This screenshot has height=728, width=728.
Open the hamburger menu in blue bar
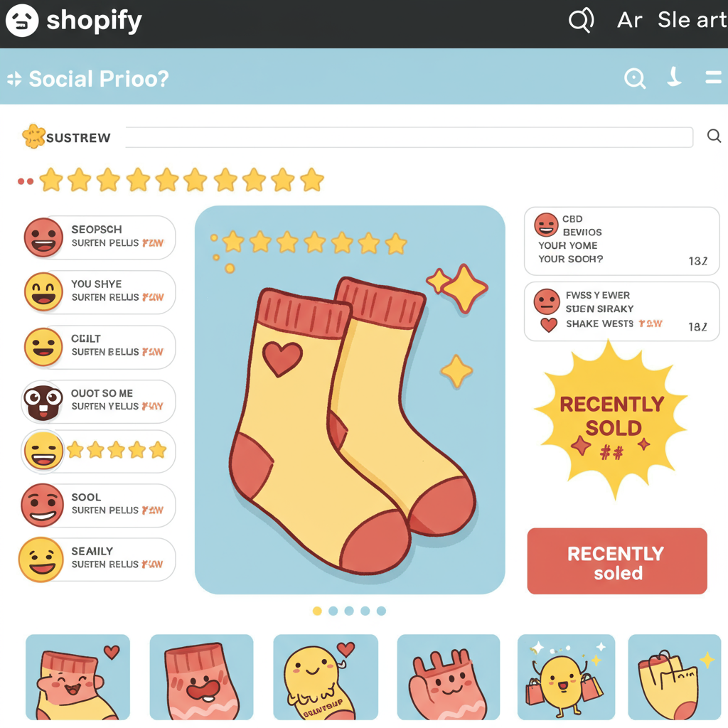[x=713, y=77]
